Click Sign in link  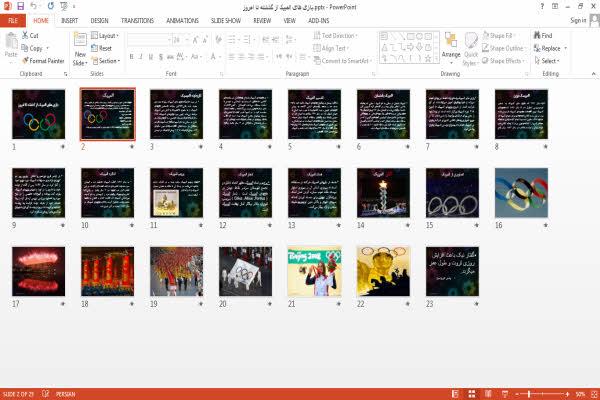578,20
